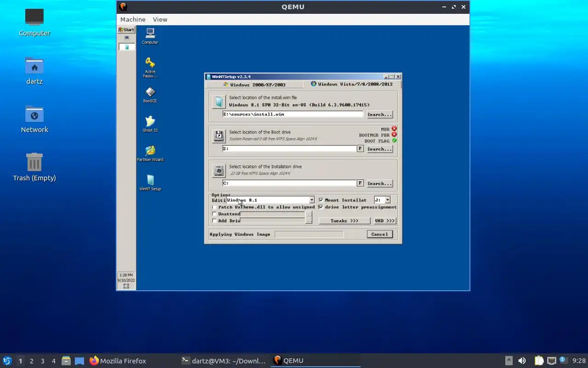Enable the Add Drivers checkbox
Viewport: 588px width, 368px height.
tap(214, 221)
